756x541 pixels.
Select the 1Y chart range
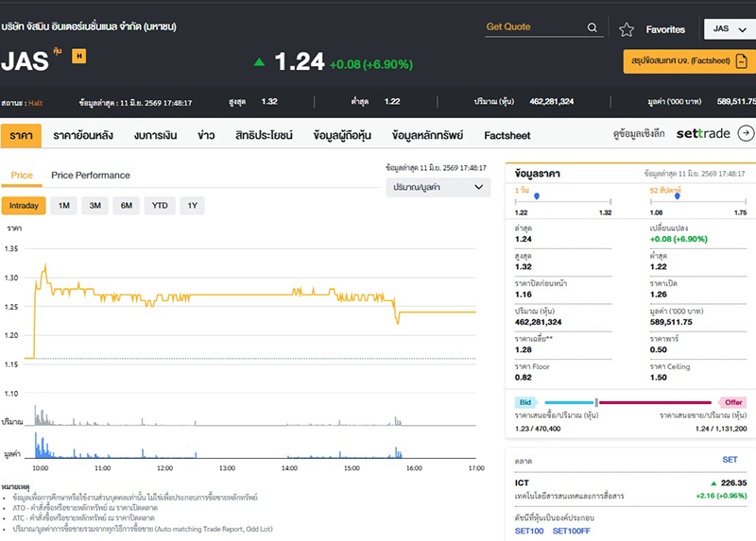193,206
